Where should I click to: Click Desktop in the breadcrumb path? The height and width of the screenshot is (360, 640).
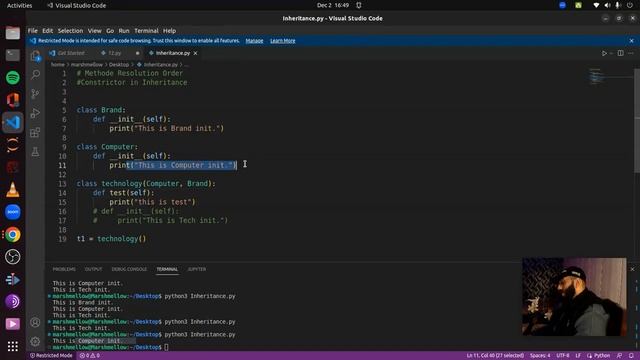pyautogui.click(x=119, y=64)
